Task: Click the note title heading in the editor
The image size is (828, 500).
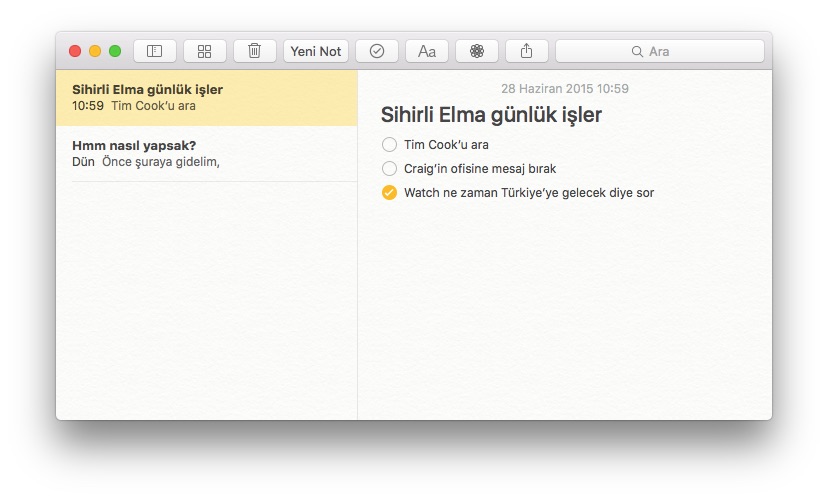Action: pos(491,115)
